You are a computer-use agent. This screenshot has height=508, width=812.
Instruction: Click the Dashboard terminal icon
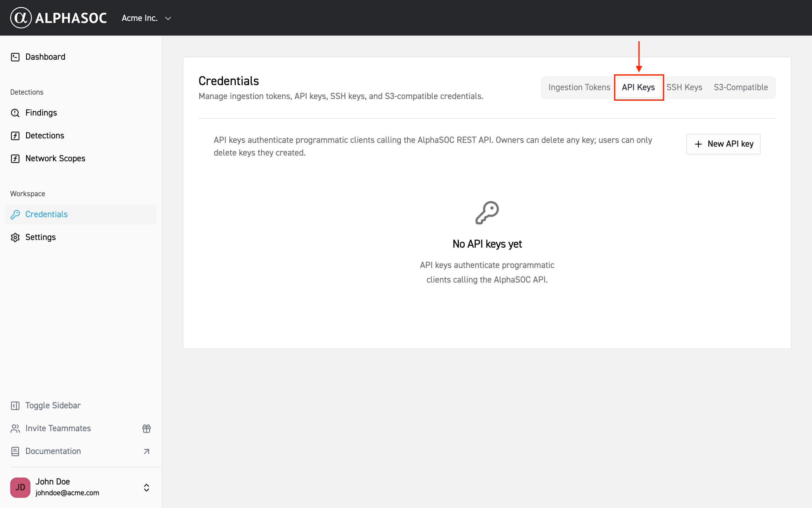point(15,57)
